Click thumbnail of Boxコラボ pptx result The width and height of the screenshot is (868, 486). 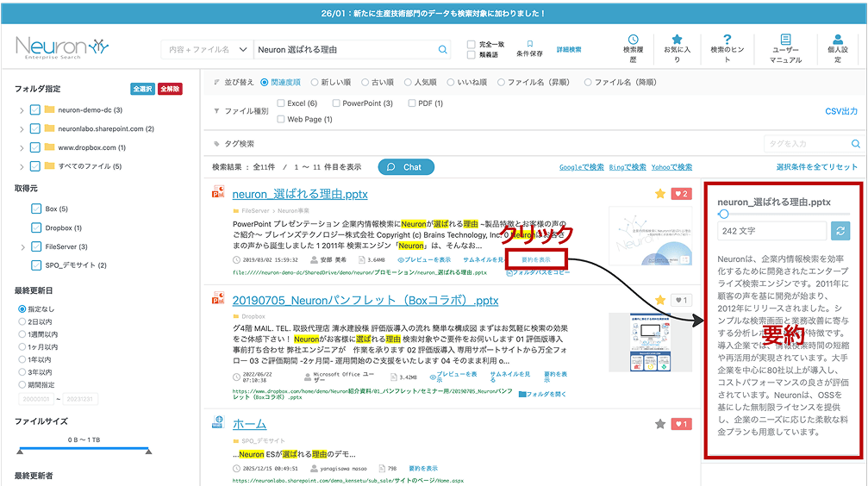(x=651, y=342)
